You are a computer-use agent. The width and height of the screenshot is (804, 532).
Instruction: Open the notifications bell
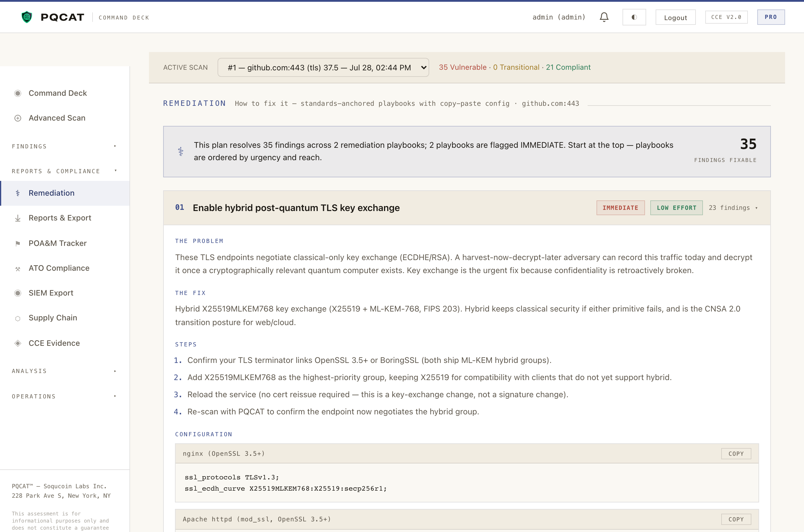604,17
